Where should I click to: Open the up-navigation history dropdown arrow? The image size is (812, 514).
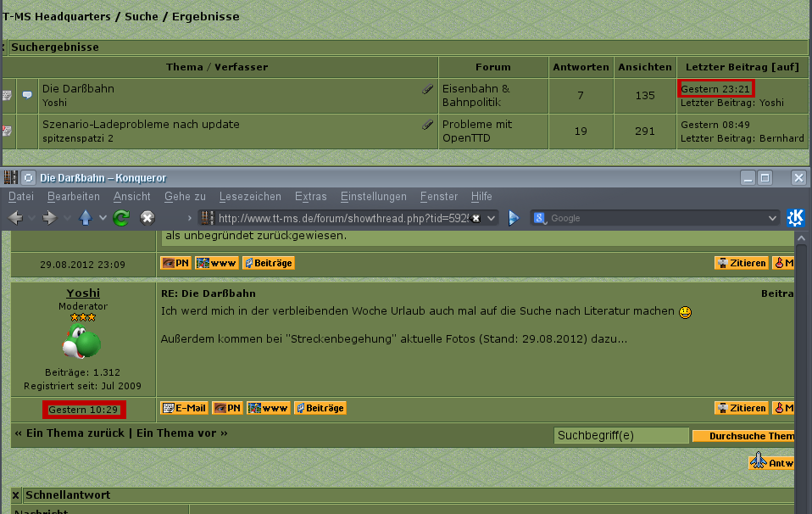103,218
